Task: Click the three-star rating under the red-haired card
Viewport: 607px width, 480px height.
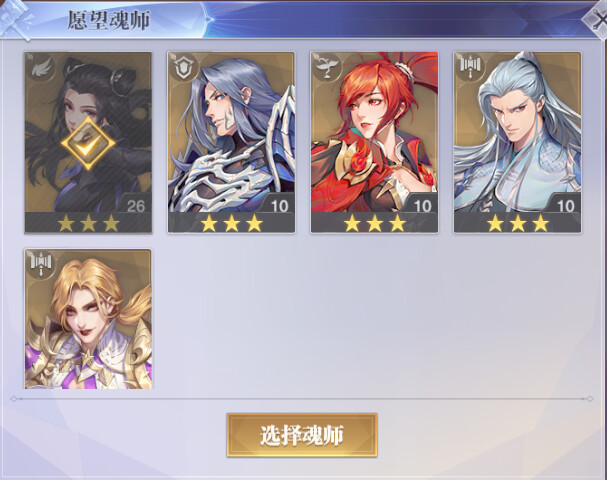Action: coord(375,223)
